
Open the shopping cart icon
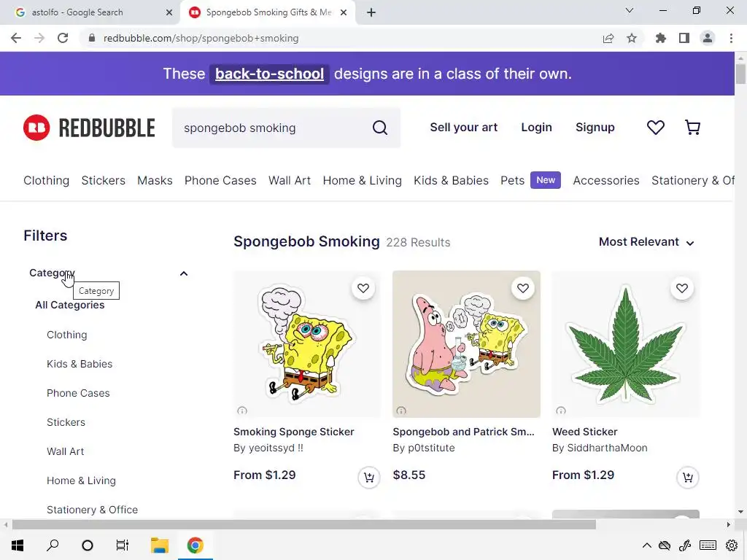click(x=692, y=127)
